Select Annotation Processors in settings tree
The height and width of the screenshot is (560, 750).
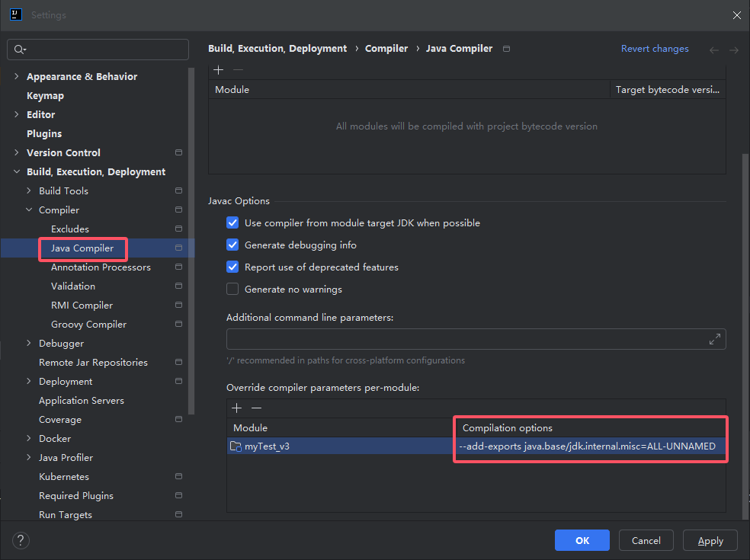click(x=101, y=267)
